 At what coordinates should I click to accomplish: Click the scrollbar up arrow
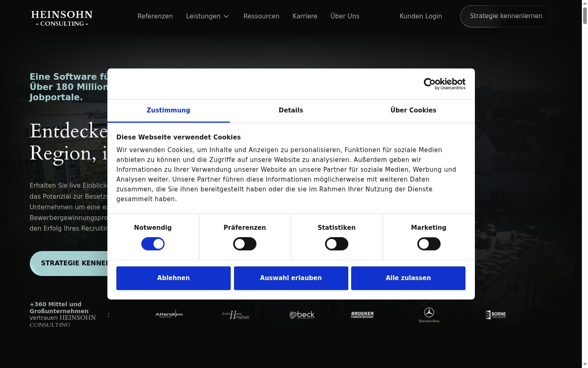[585, 3]
